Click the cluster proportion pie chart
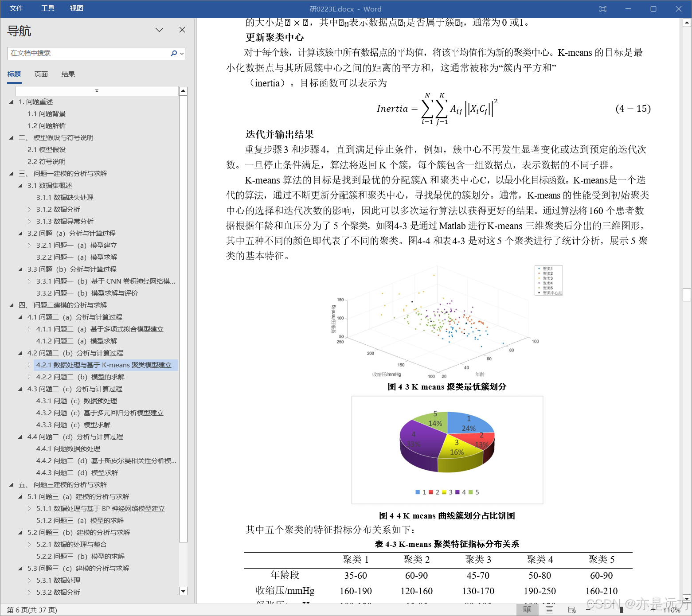The width and height of the screenshot is (692, 616). click(447, 450)
